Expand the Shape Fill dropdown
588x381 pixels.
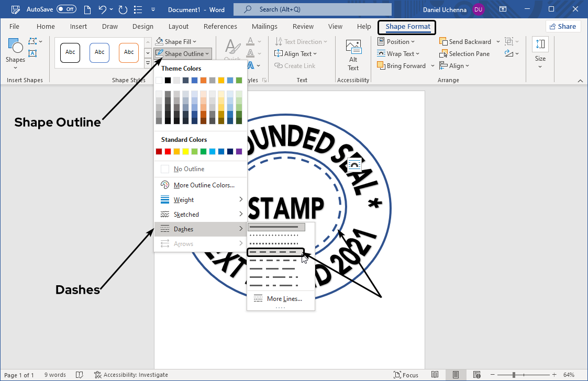pos(176,42)
